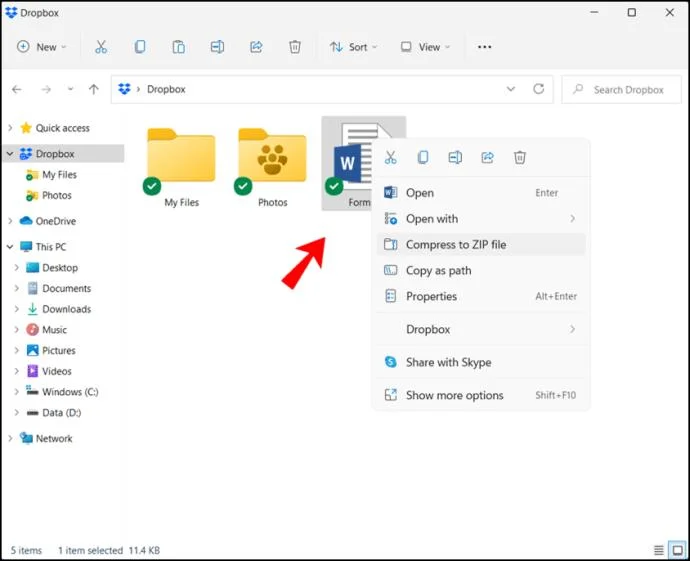The image size is (690, 561).
Task: Go forward with the right arrow button
Action: [x=46, y=89]
